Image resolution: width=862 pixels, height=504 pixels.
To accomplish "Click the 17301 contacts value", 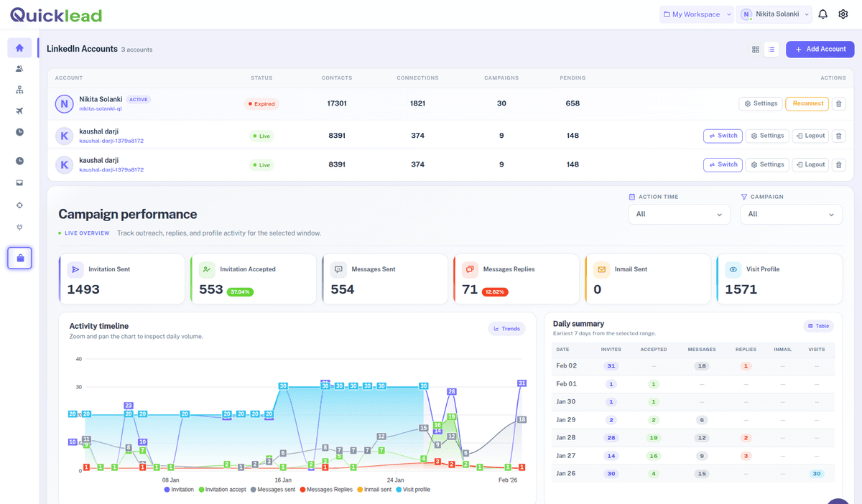I will pyautogui.click(x=337, y=103).
